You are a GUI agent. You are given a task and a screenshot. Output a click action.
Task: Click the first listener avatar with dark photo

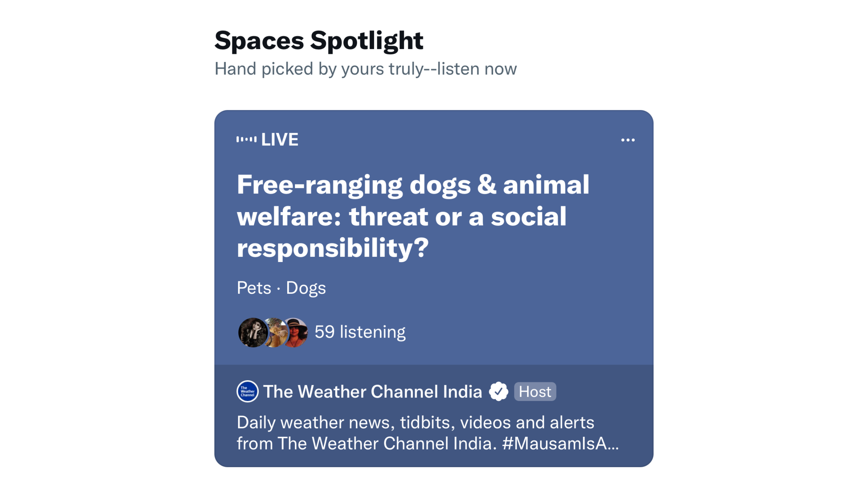253,332
